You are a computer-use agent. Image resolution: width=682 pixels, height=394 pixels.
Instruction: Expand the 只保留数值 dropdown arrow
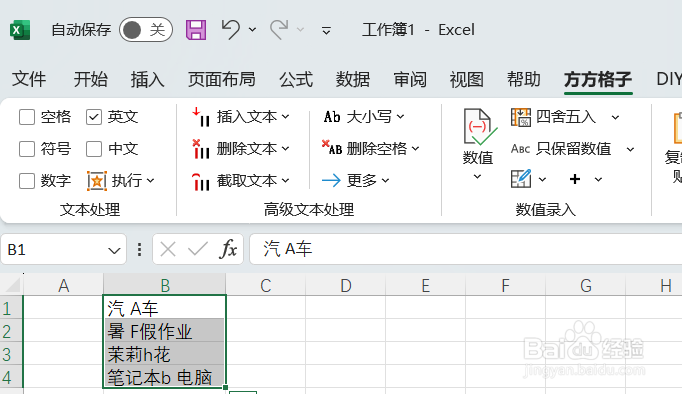(x=630, y=150)
